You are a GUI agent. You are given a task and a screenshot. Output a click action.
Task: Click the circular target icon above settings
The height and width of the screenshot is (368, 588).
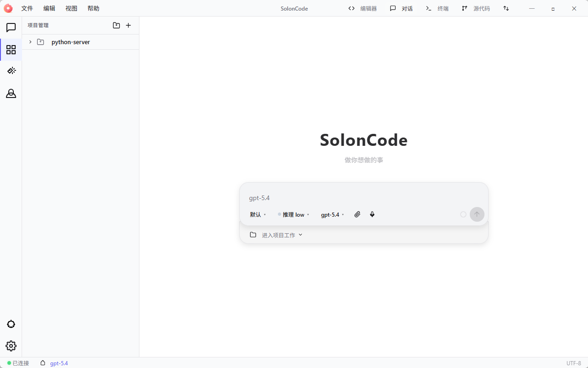(x=11, y=324)
